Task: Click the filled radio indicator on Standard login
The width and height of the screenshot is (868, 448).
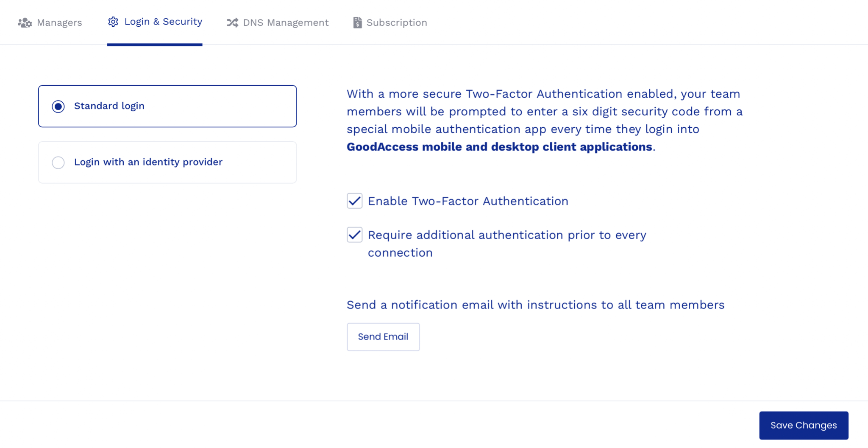Action: tap(58, 106)
